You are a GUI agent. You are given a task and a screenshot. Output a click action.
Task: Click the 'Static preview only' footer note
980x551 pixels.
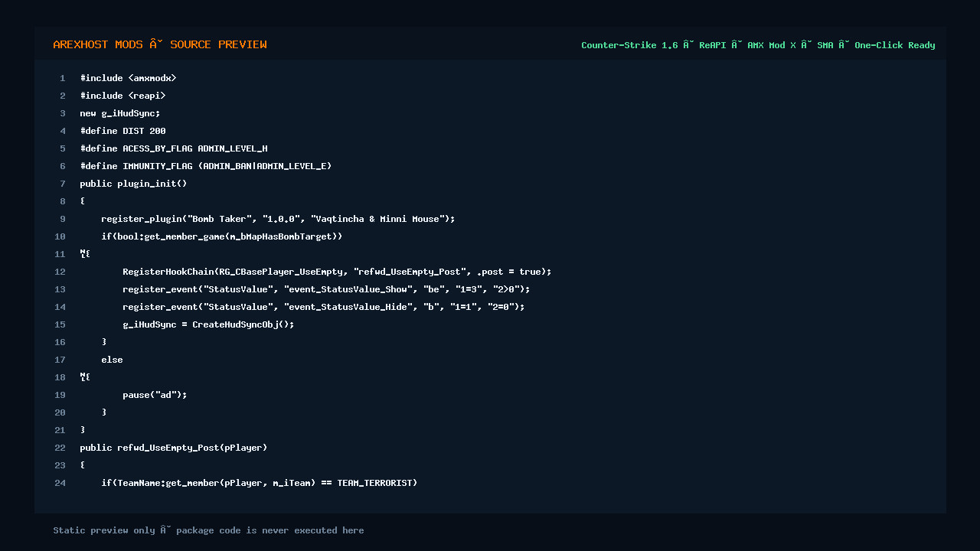(208, 530)
